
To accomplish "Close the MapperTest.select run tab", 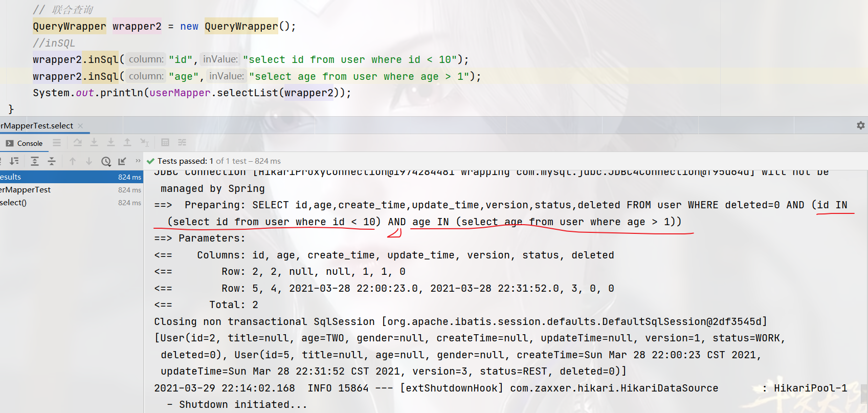I will point(80,126).
